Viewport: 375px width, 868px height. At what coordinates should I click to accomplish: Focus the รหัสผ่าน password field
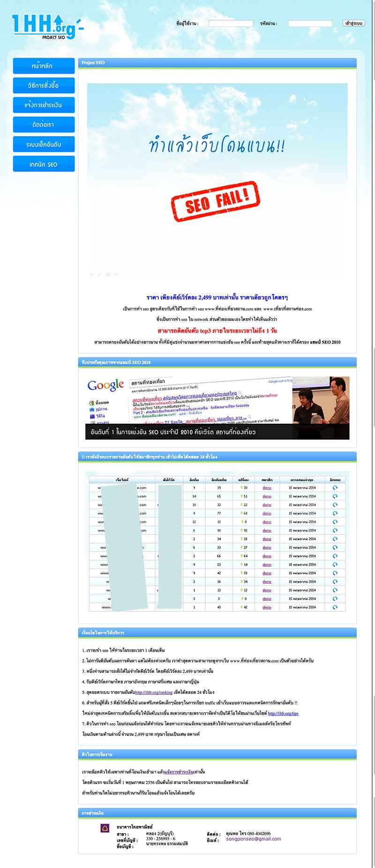[x=310, y=23]
